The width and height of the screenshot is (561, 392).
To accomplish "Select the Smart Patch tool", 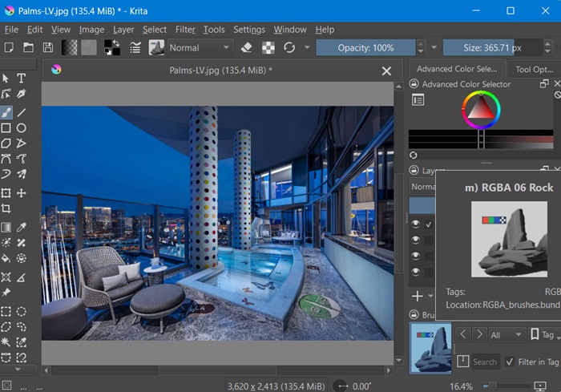I will [x=22, y=243].
